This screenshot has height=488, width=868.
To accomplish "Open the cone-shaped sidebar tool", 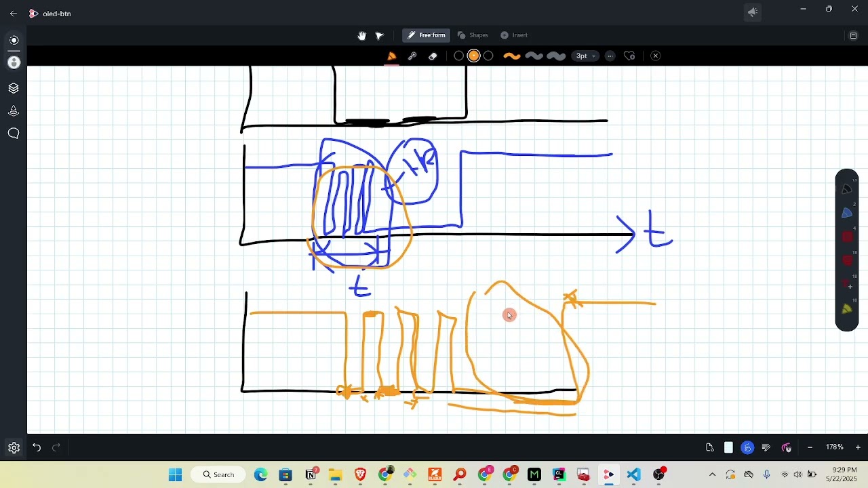I will click(x=14, y=111).
